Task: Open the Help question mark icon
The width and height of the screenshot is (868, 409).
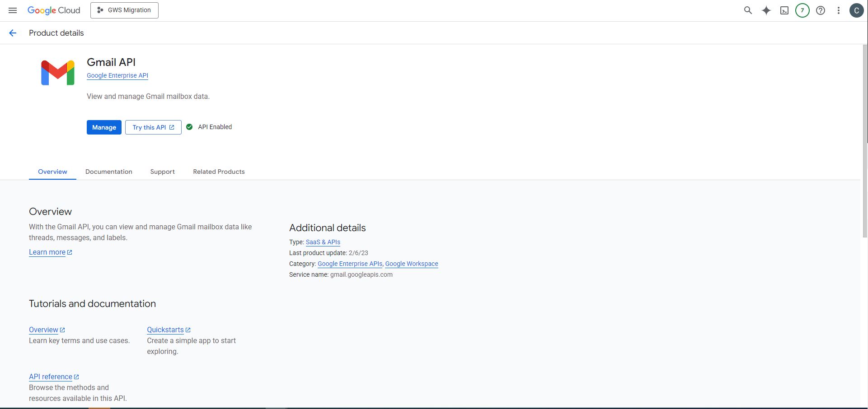Action: click(820, 10)
